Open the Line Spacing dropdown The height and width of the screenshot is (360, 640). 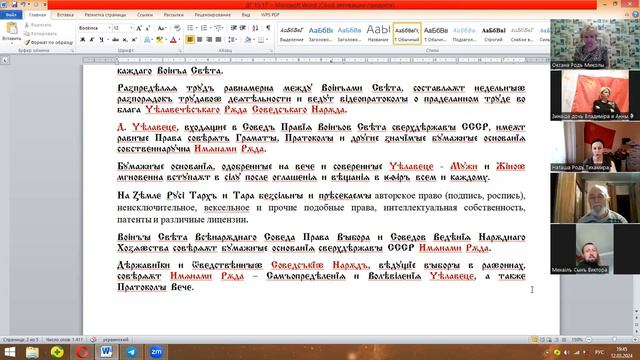232,40
